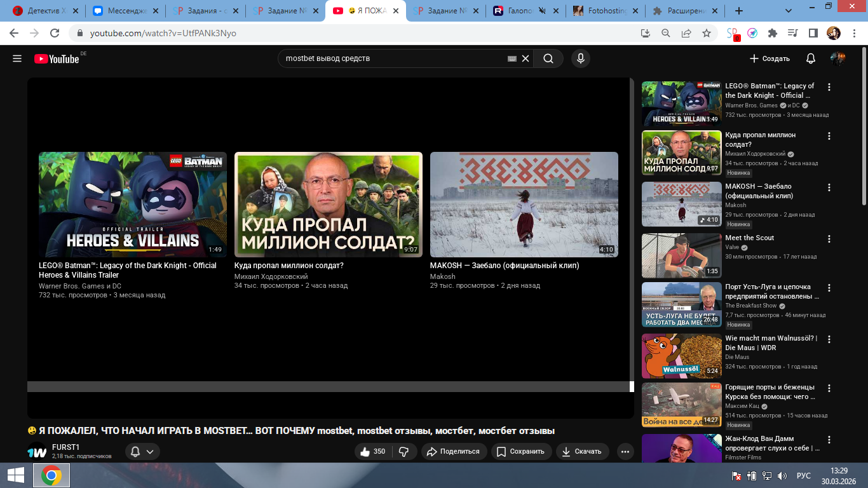Image resolution: width=868 pixels, height=488 pixels.
Task: Open the Windows Start menu
Action: [x=15, y=475]
